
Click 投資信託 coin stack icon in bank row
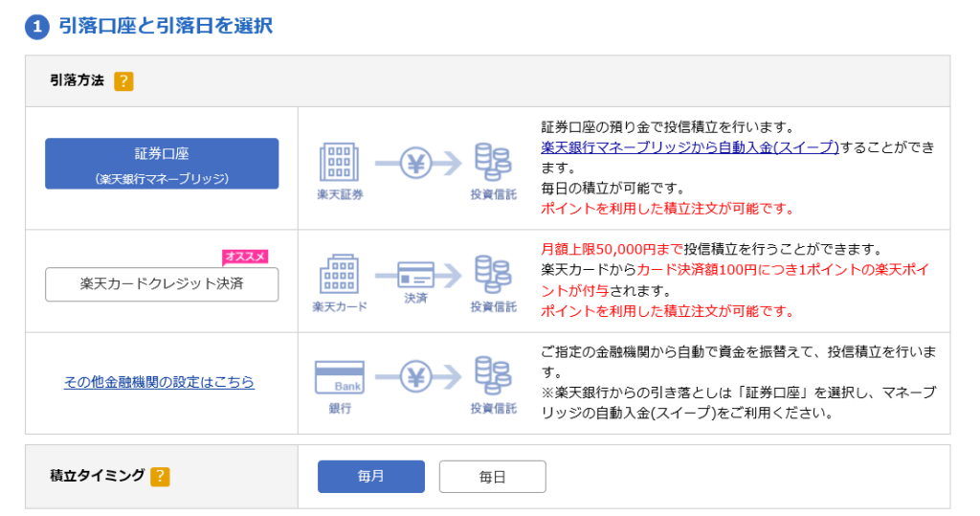(x=493, y=376)
